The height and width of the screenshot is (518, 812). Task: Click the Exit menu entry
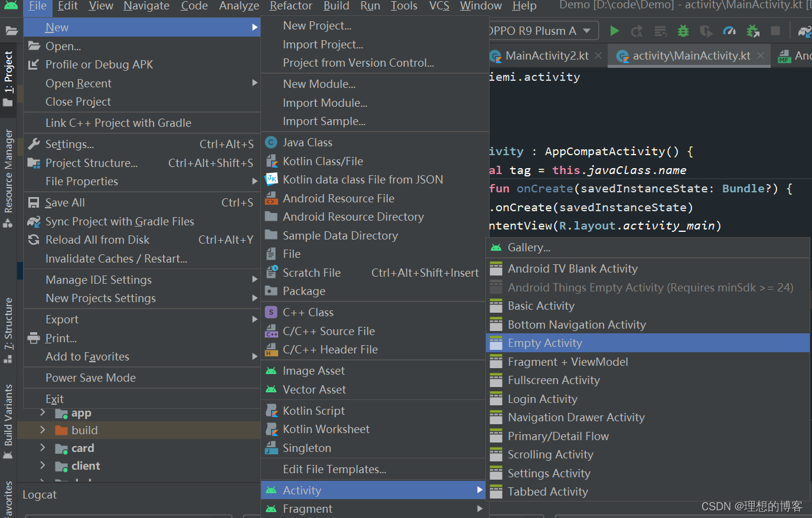tap(142, 399)
